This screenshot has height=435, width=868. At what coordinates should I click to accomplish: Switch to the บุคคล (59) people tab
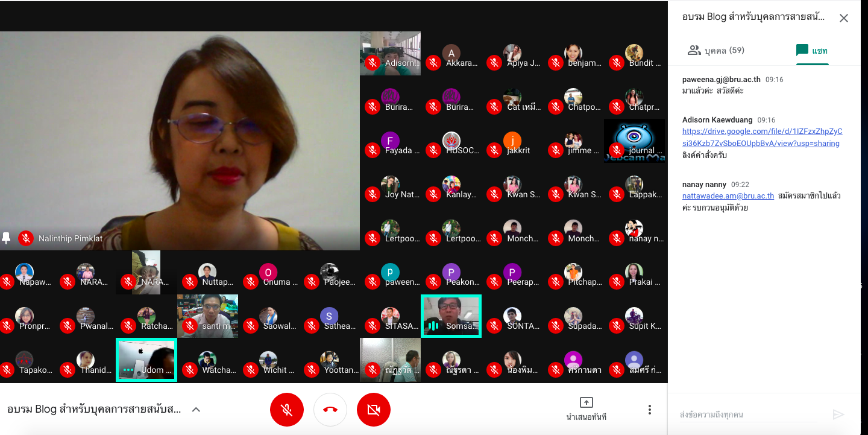[x=716, y=50]
